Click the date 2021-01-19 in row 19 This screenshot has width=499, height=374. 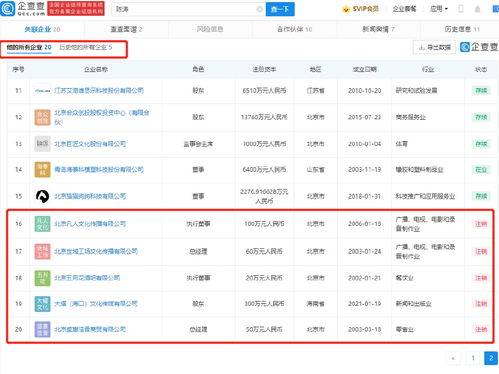click(365, 304)
